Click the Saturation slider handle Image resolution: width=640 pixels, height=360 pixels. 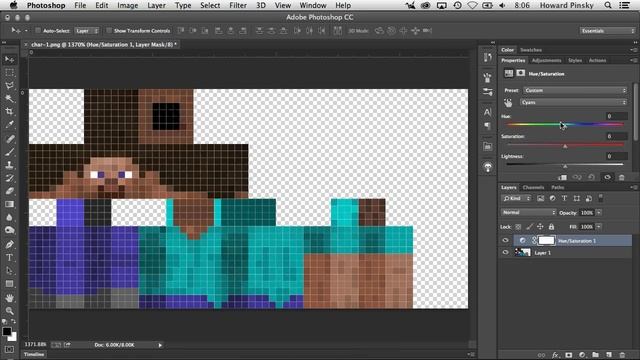pyautogui.click(x=565, y=146)
